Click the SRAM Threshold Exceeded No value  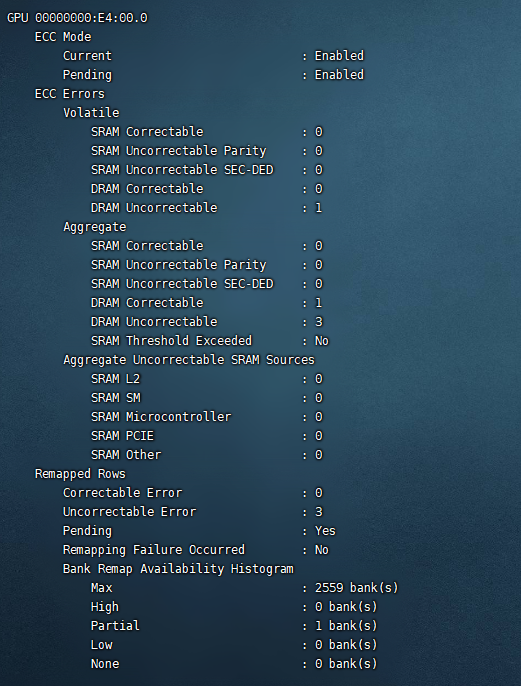pyautogui.click(x=322, y=341)
